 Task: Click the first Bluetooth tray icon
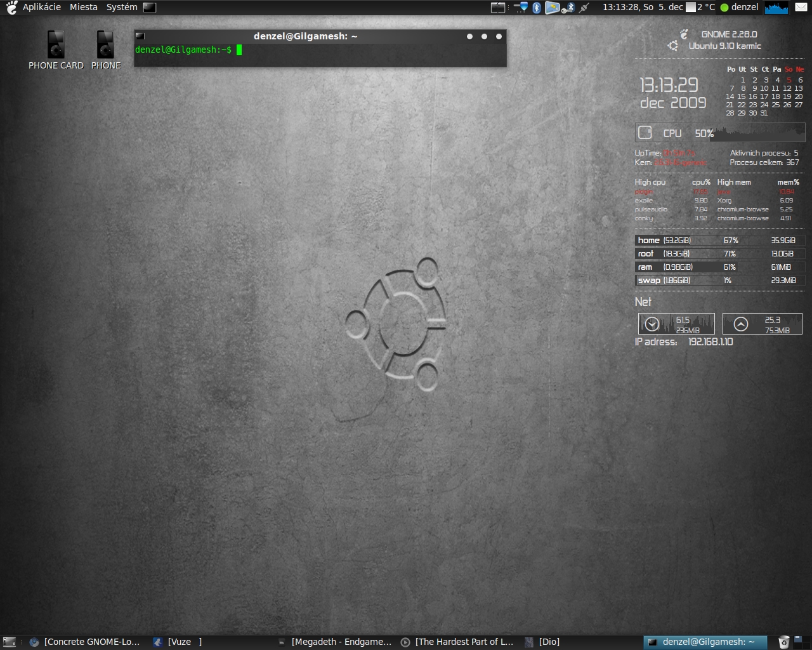(537, 8)
